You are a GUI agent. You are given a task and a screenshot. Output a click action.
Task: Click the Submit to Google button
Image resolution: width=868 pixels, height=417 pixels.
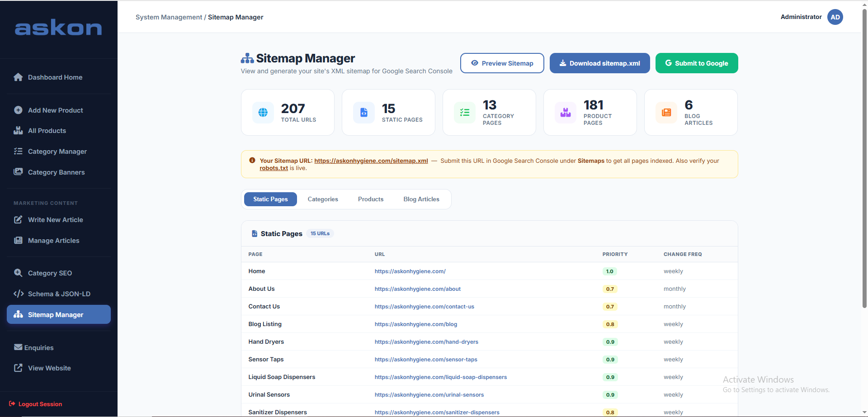(697, 63)
